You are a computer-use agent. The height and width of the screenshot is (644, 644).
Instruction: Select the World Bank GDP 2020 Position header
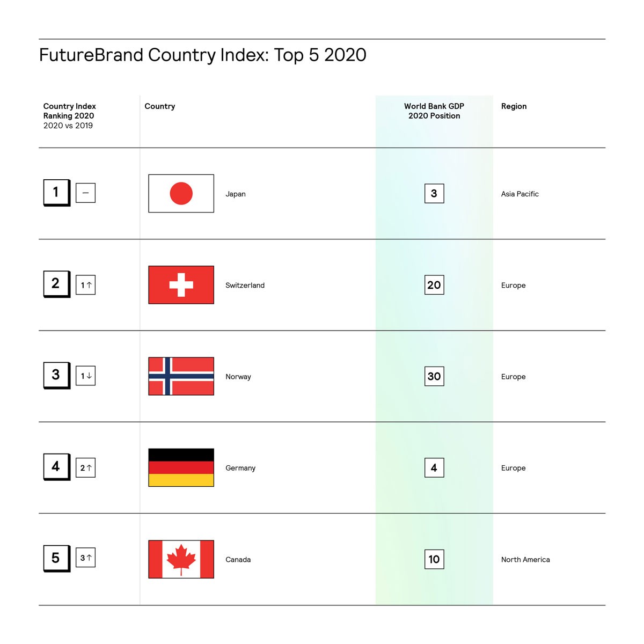434,111
